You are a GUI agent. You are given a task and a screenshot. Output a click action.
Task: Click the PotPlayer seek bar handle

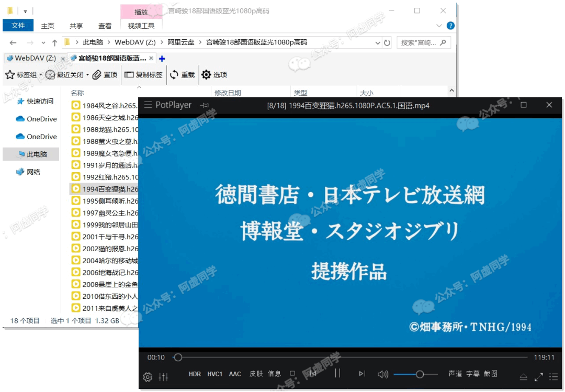click(178, 357)
